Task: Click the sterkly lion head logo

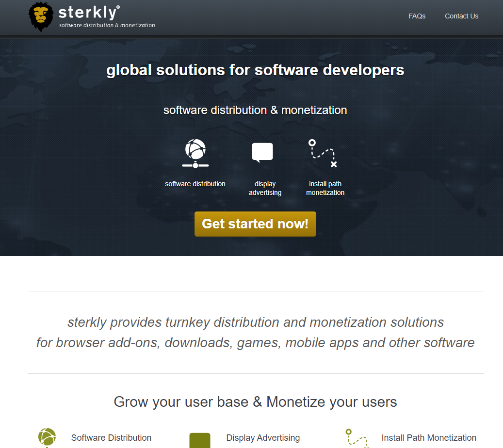Action: (41, 17)
